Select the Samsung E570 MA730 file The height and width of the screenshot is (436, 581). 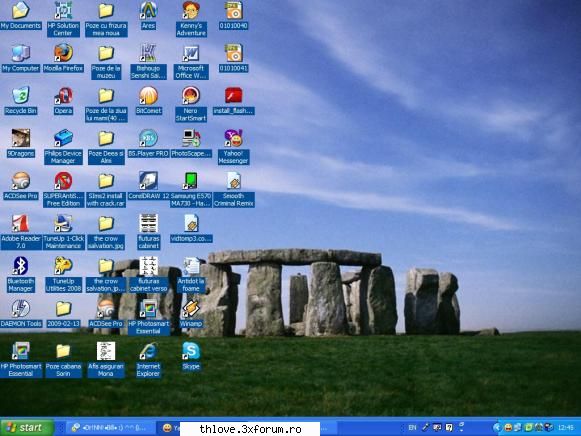(191, 189)
